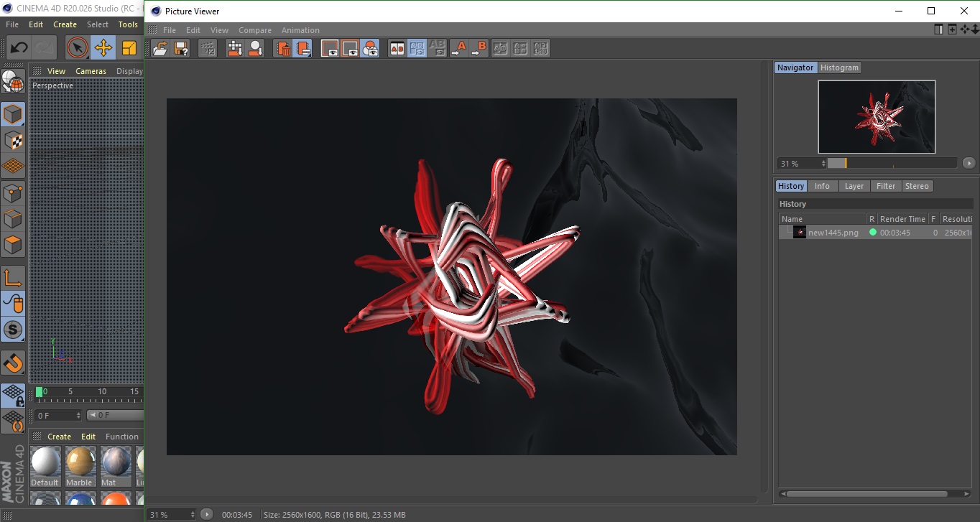Open the Compare menu

255,30
